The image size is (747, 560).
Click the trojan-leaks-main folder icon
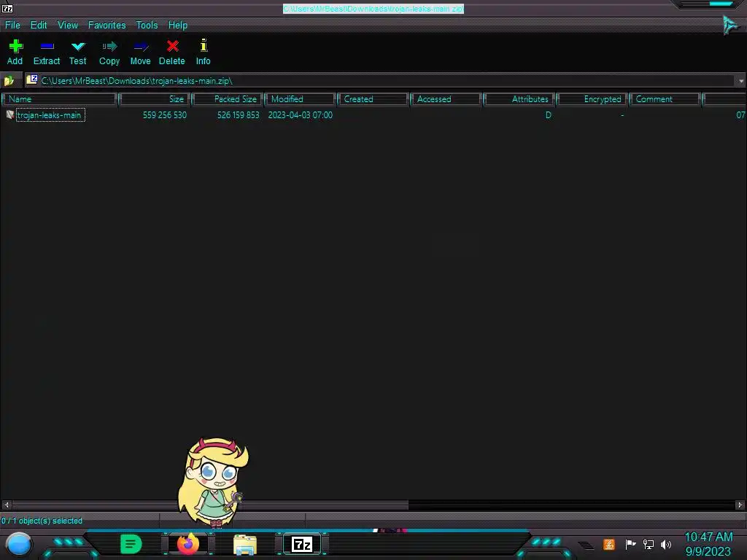pyautogui.click(x=9, y=114)
